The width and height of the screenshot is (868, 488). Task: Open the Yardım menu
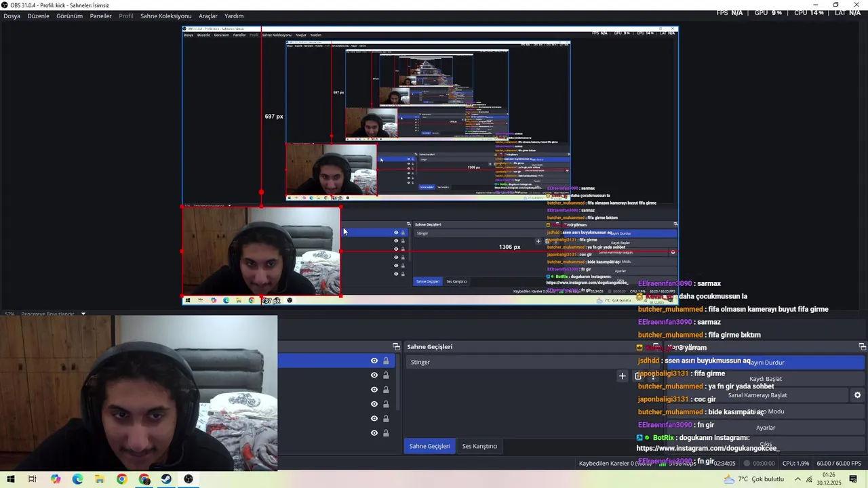click(x=234, y=16)
